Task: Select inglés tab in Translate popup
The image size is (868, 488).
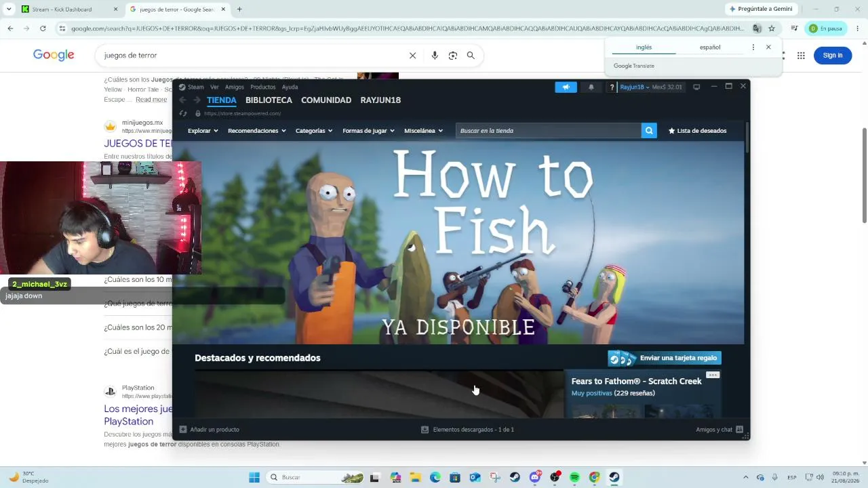Action: click(x=644, y=47)
